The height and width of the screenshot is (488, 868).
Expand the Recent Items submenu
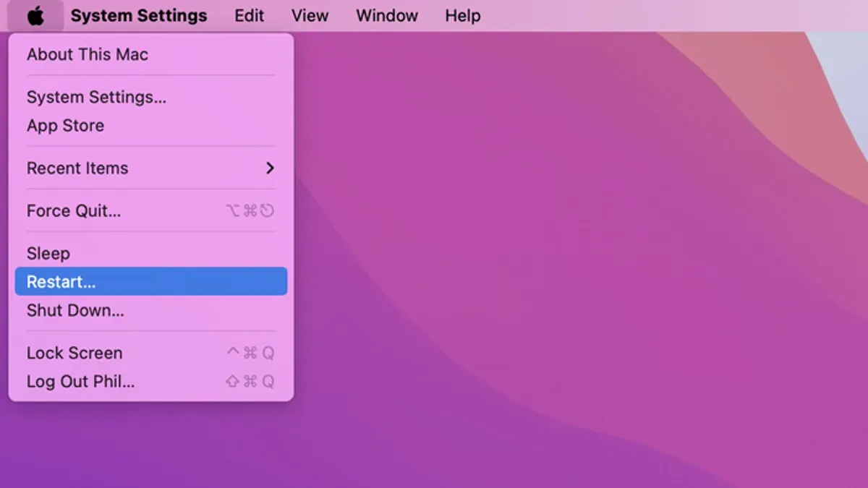pyautogui.click(x=151, y=168)
